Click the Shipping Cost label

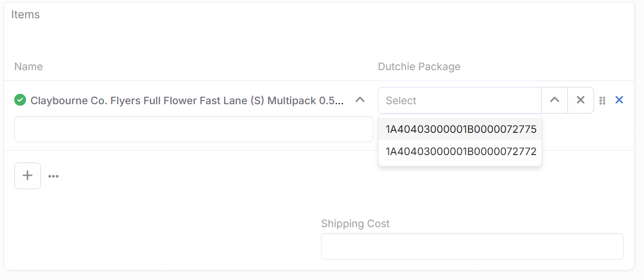[355, 224]
